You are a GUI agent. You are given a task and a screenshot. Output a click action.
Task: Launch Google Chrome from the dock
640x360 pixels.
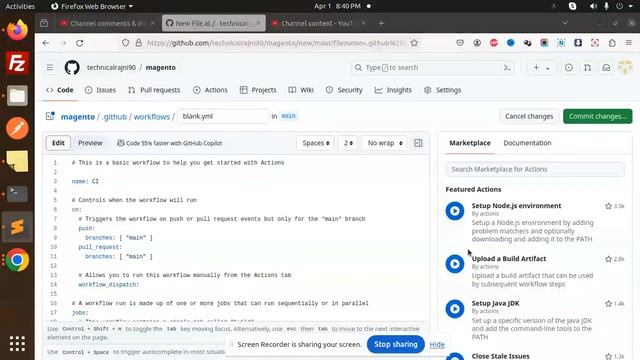point(17,260)
